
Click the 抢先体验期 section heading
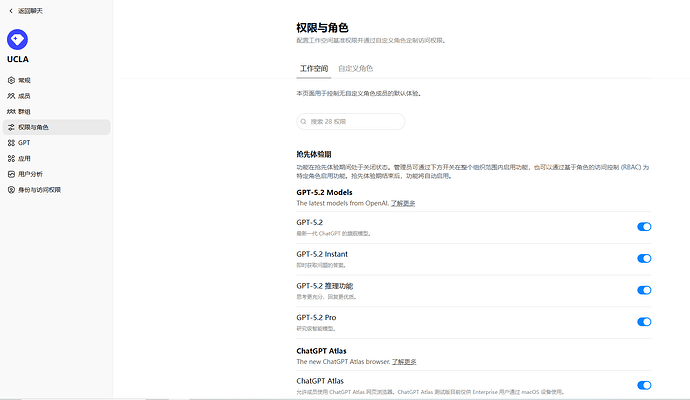[x=314, y=154]
